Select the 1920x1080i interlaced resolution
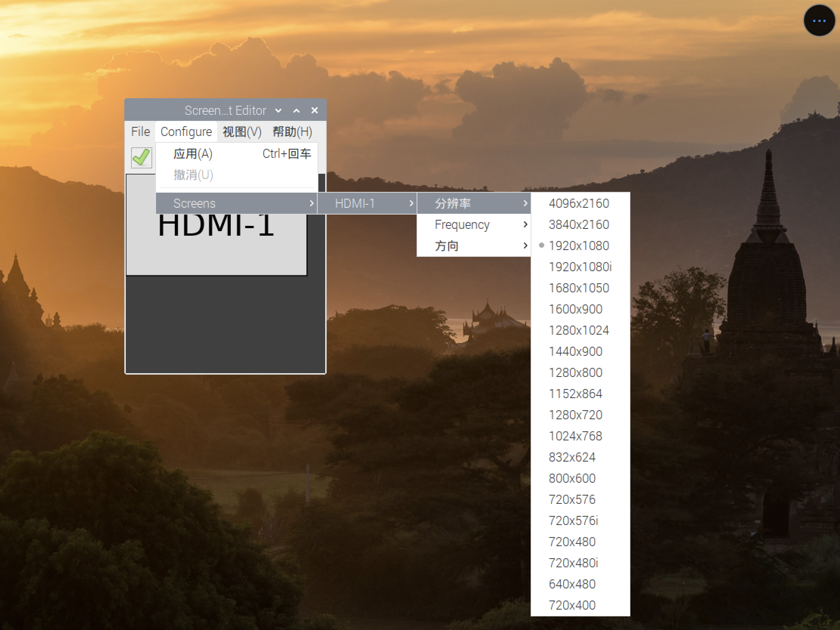Screen dimensions: 840x630 pyautogui.click(x=580, y=267)
